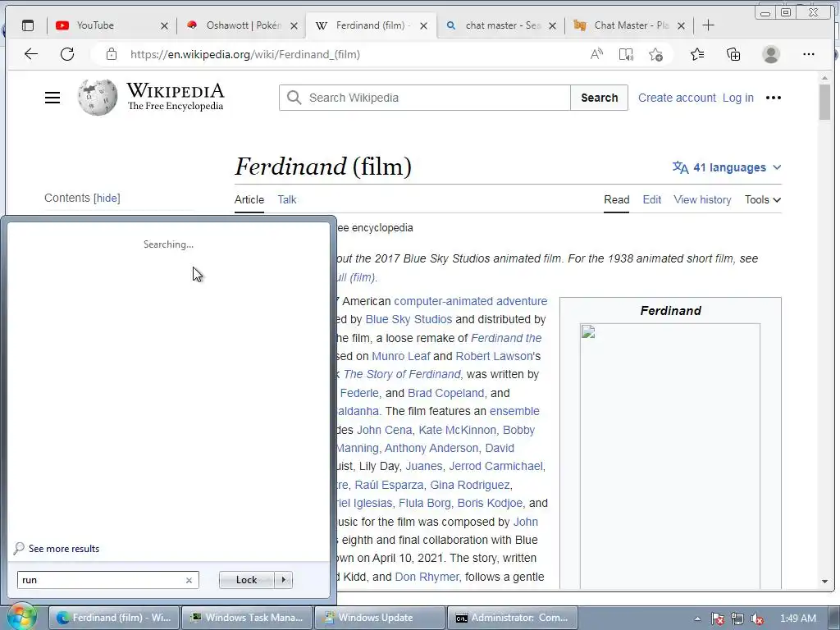Click the browser address bar URL

coord(244,54)
